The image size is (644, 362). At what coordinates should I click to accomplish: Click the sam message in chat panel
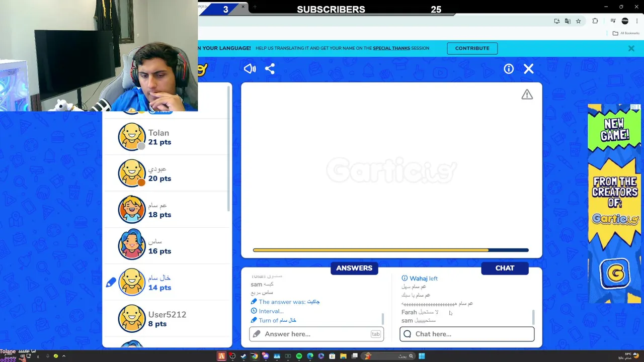pos(419,321)
